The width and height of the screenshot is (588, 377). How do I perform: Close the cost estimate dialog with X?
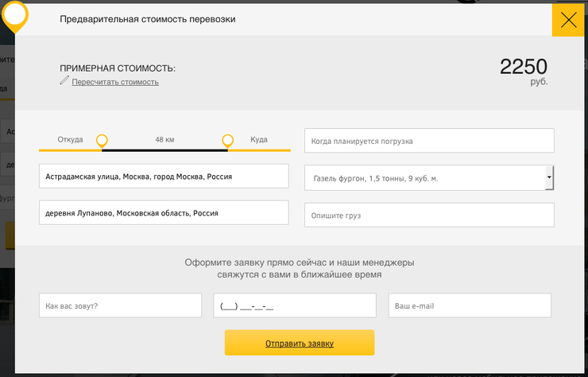coord(568,20)
